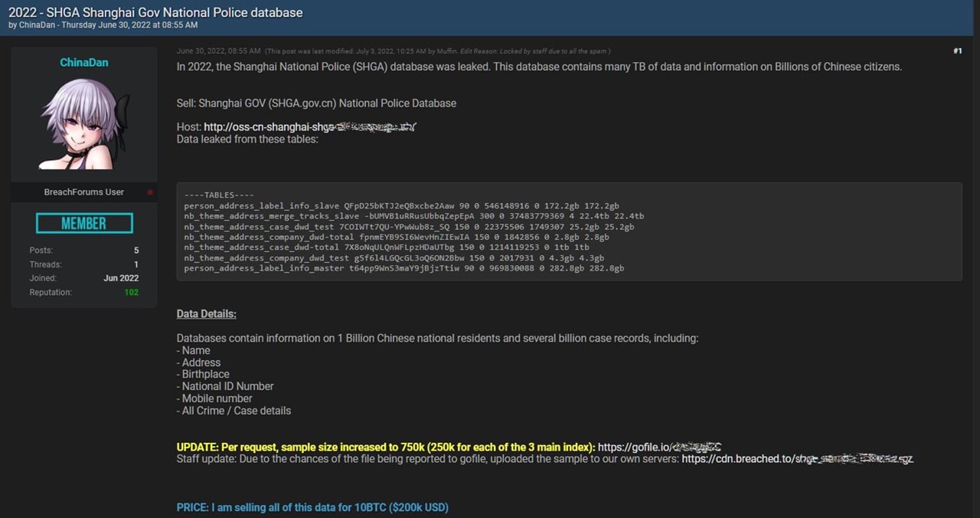Click the Data leaked from these tables line
This screenshot has height=518, width=980.
tap(247, 139)
